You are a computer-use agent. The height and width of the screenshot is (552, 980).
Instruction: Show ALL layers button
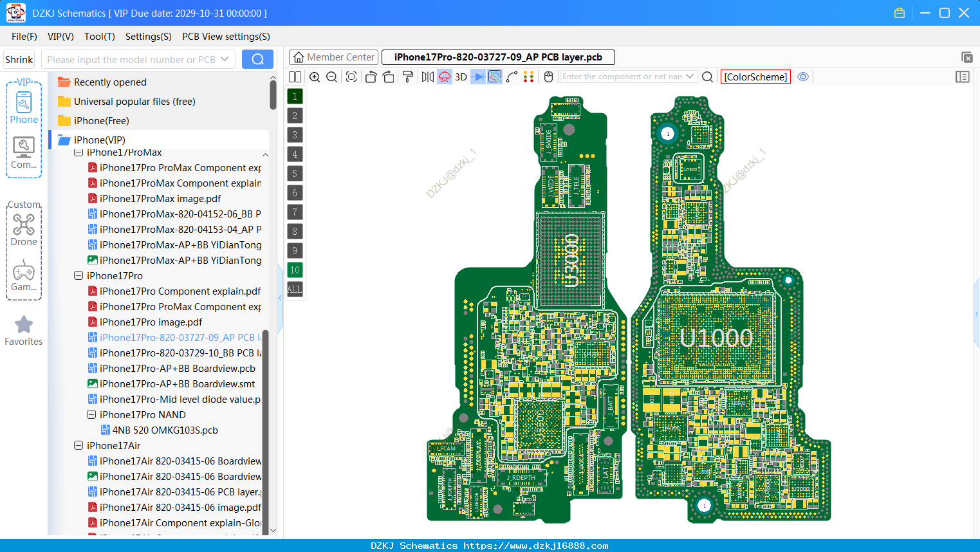295,290
